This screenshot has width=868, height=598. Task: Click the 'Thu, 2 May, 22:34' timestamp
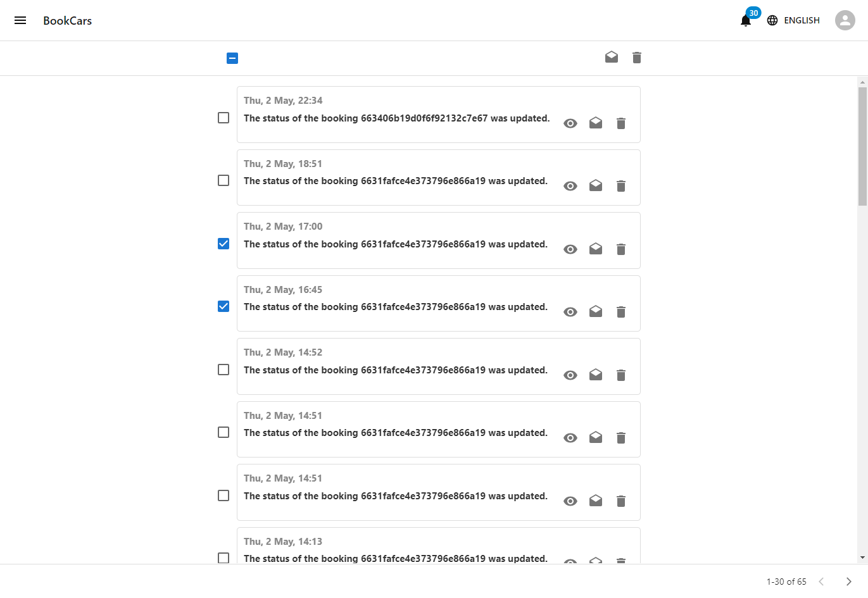283,101
